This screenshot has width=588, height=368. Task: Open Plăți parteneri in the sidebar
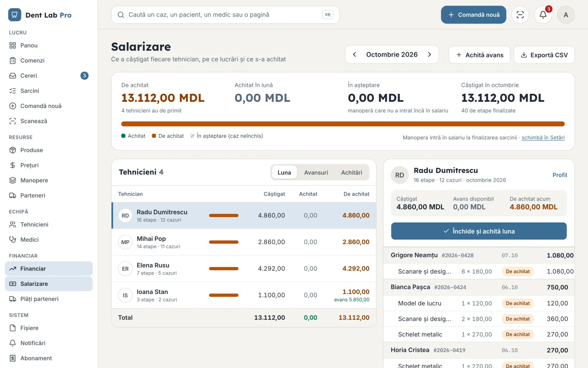49,299
